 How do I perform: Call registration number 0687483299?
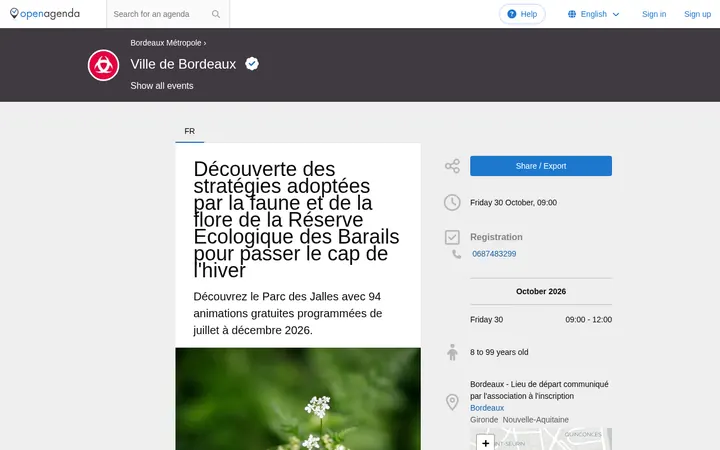(494, 254)
